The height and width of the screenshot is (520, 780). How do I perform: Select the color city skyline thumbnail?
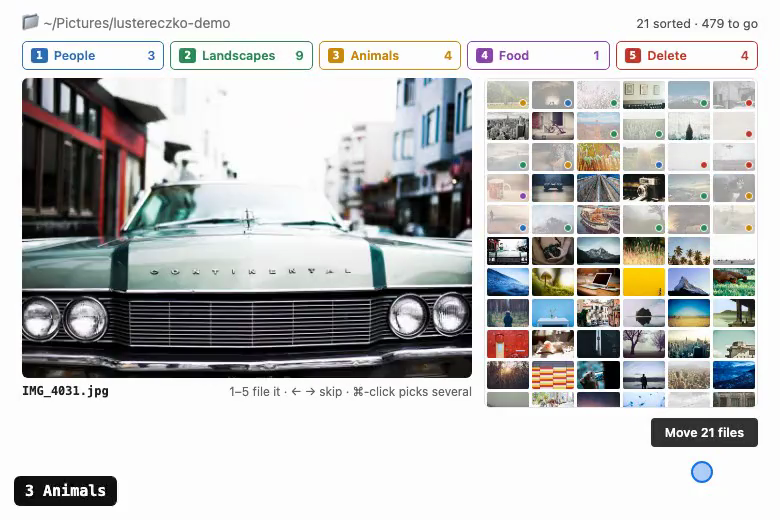point(689,344)
